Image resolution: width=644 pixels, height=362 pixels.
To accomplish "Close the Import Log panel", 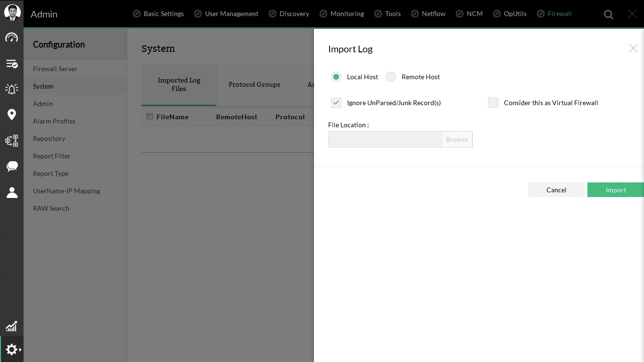I will click(633, 48).
